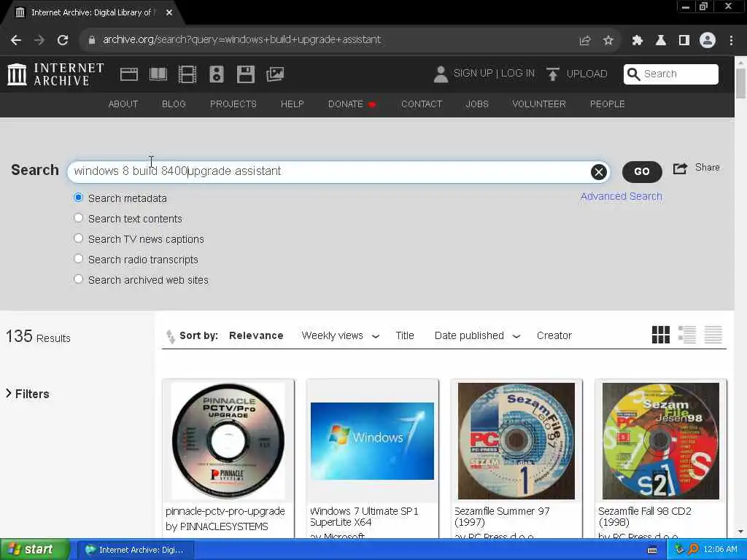This screenshot has height=560, width=747.
Task: Open the HELP menu item
Action: click(x=292, y=104)
